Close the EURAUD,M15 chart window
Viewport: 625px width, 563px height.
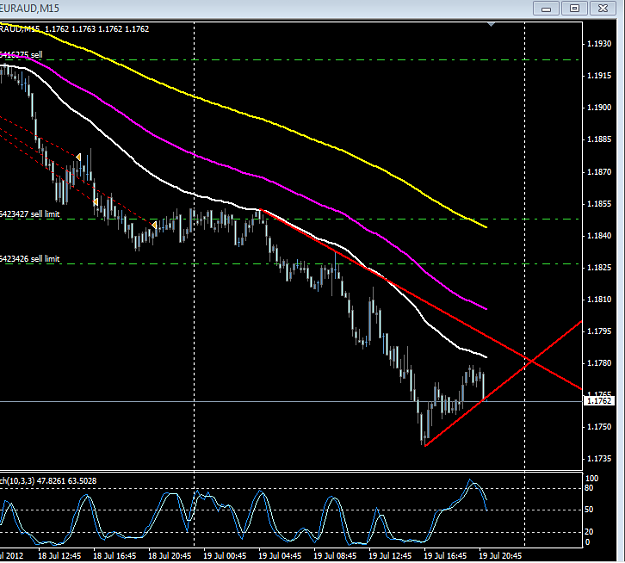point(603,8)
